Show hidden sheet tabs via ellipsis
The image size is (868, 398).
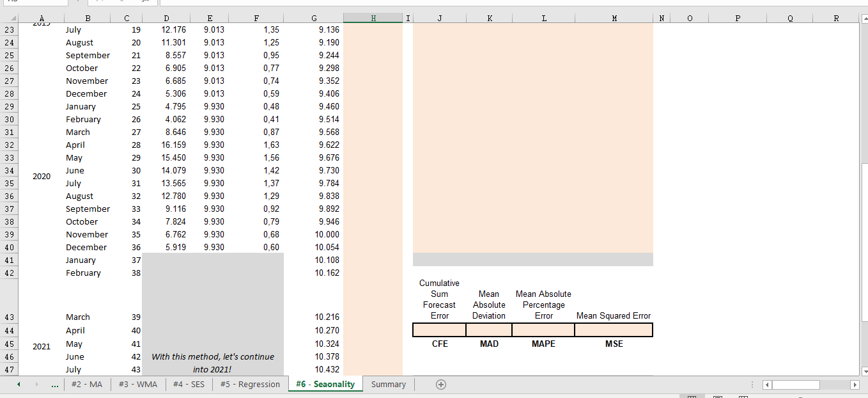click(x=55, y=385)
